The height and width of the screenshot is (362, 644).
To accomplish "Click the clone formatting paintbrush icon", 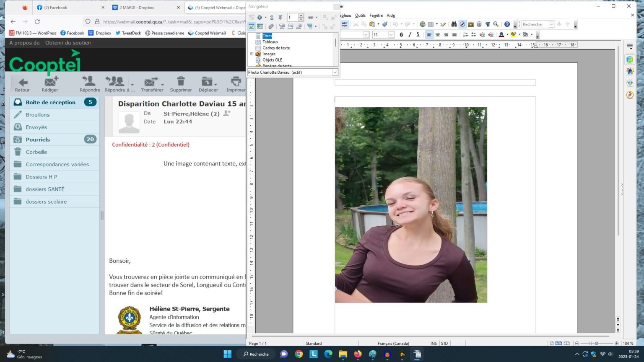I will [x=384, y=24].
